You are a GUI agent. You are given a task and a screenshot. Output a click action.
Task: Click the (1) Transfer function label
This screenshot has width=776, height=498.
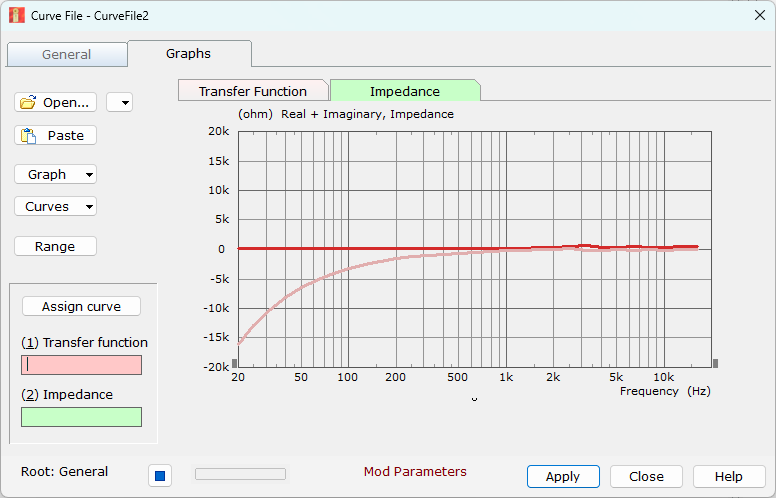click(x=85, y=342)
